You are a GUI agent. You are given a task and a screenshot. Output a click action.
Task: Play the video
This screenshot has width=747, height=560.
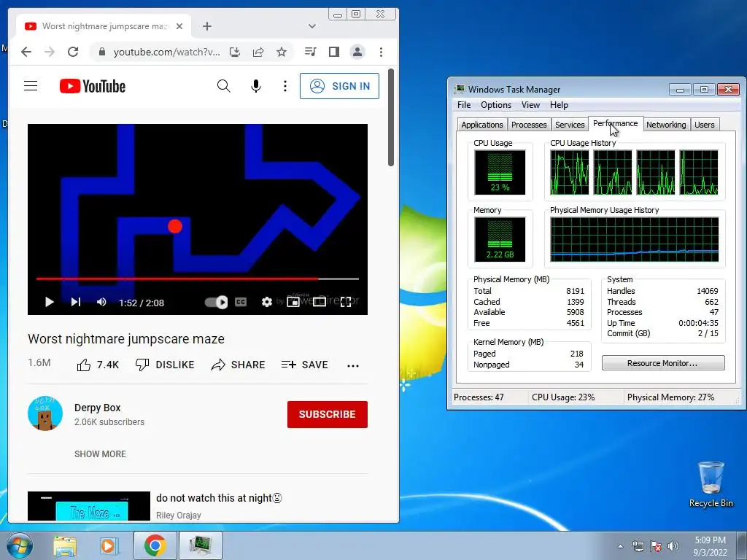(x=49, y=302)
